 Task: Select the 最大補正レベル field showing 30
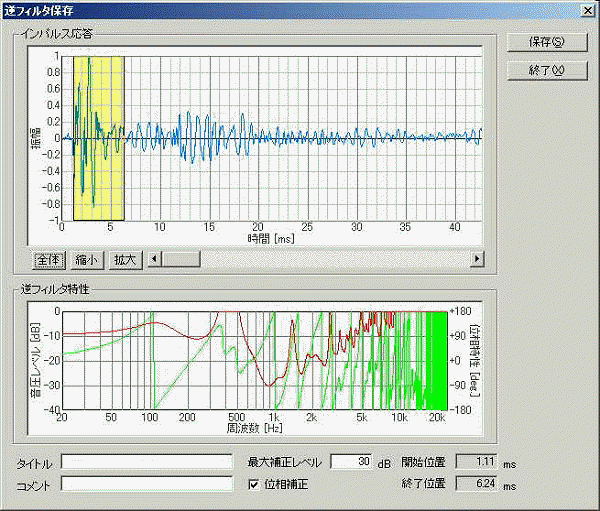point(351,462)
